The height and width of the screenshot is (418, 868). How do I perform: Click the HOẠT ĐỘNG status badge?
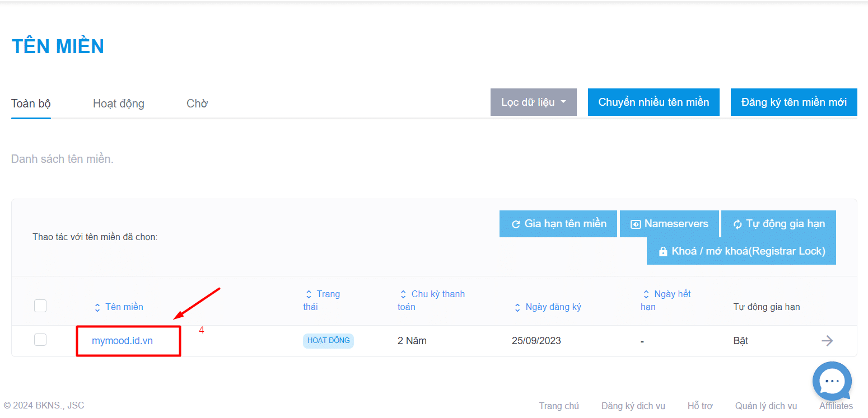(x=328, y=340)
